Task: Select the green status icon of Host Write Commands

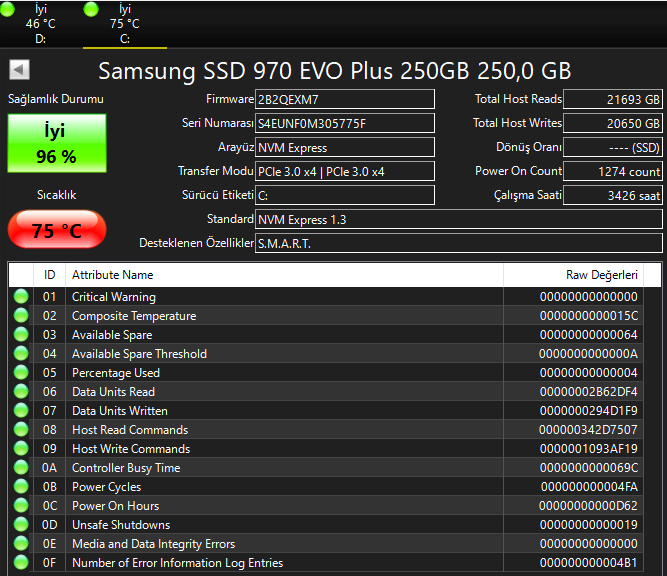Action: [x=21, y=448]
